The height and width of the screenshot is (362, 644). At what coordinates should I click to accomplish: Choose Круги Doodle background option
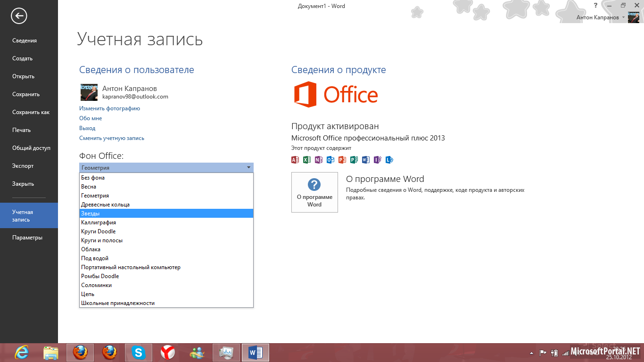(x=166, y=231)
